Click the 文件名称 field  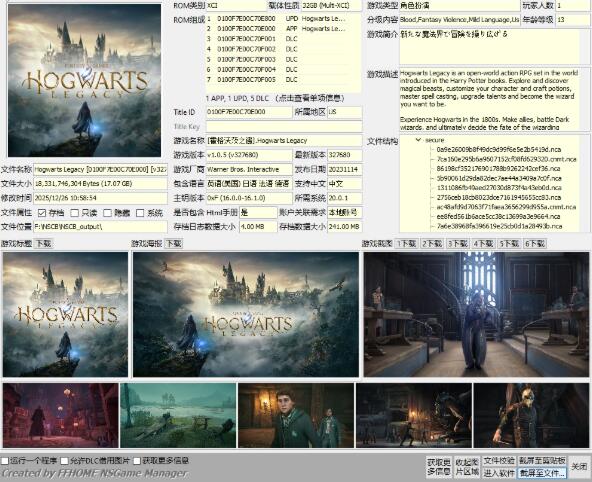coord(100,169)
